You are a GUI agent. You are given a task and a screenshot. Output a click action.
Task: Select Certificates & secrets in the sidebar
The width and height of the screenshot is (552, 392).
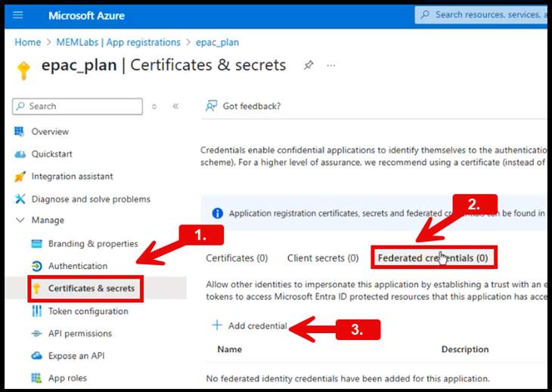point(91,289)
